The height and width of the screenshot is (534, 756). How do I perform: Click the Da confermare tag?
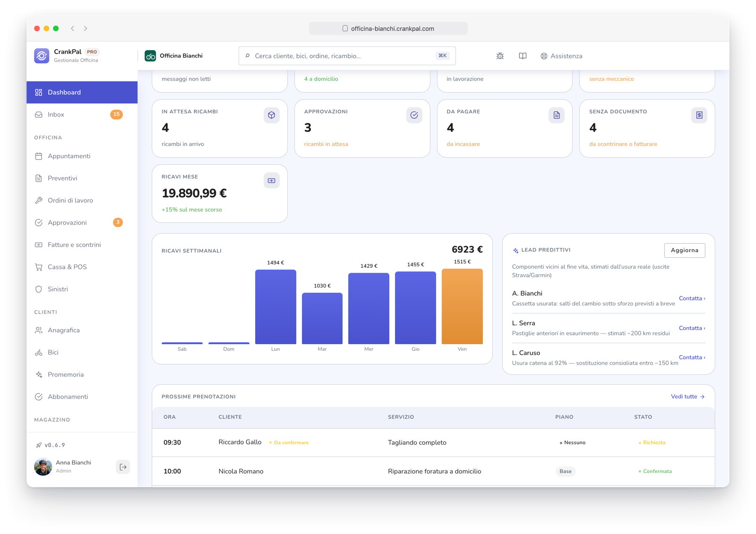pyautogui.click(x=289, y=443)
